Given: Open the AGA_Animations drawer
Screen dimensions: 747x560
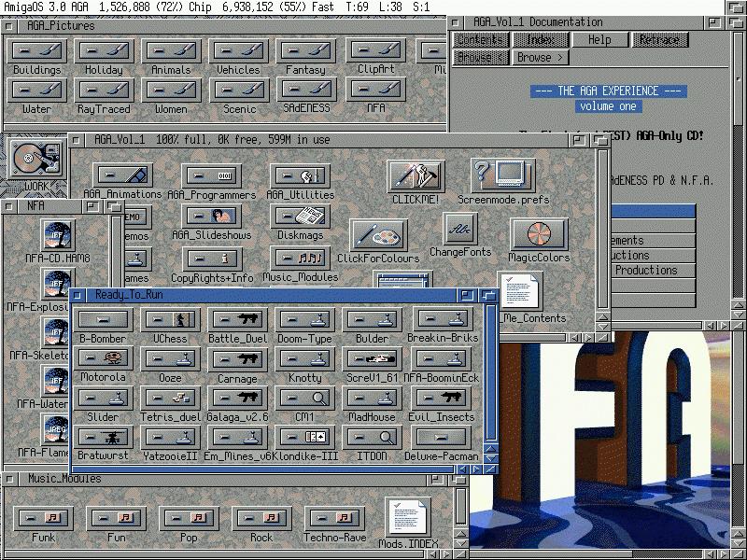Looking at the screenshot, I should point(123,175).
